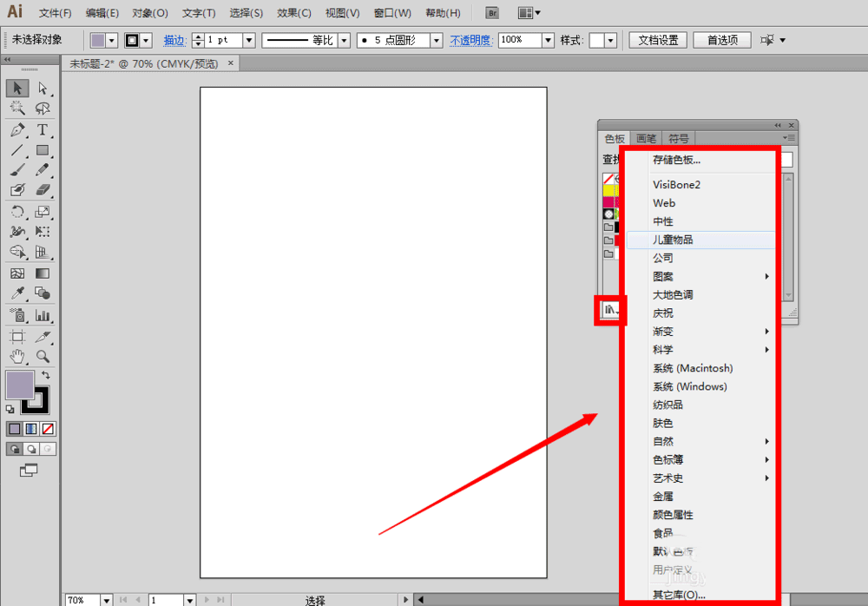Open arrange documents dropdown

(x=529, y=13)
